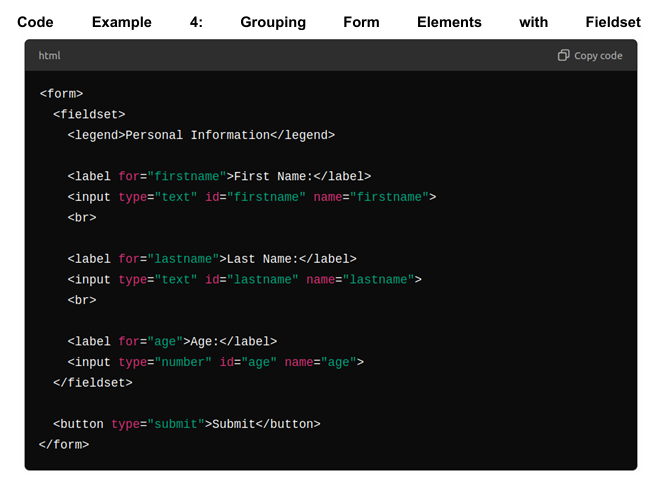Click the button type submit line
663x494 pixels.
pos(186,424)
